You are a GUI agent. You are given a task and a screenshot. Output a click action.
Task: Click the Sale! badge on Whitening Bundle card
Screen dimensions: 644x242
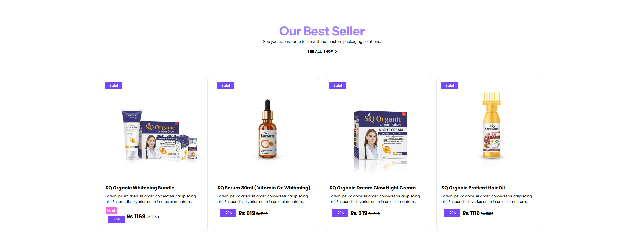(114, 85)
